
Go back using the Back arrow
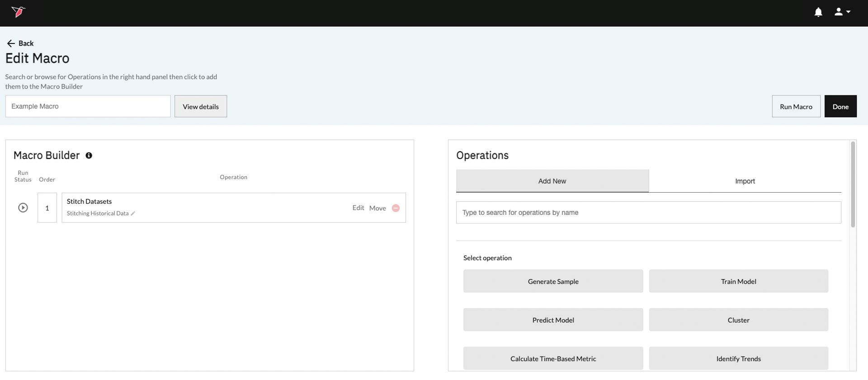pos(20,43)
